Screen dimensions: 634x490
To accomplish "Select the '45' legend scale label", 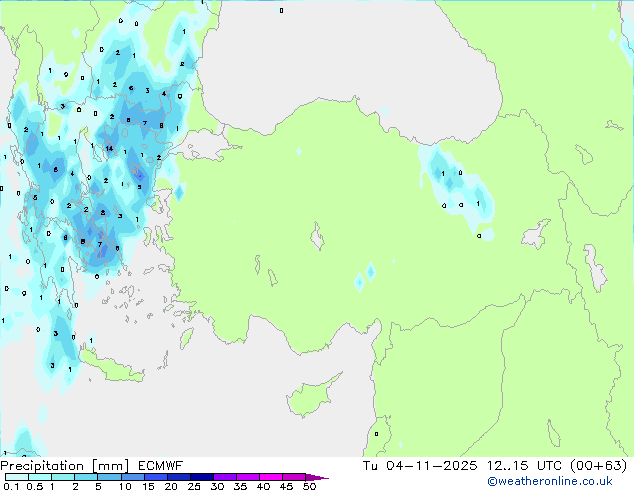I will click(x=286, y=486).
